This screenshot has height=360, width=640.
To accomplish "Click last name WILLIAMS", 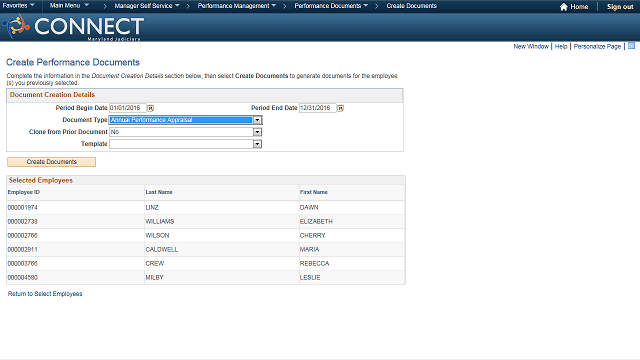I will click(160, 222).
